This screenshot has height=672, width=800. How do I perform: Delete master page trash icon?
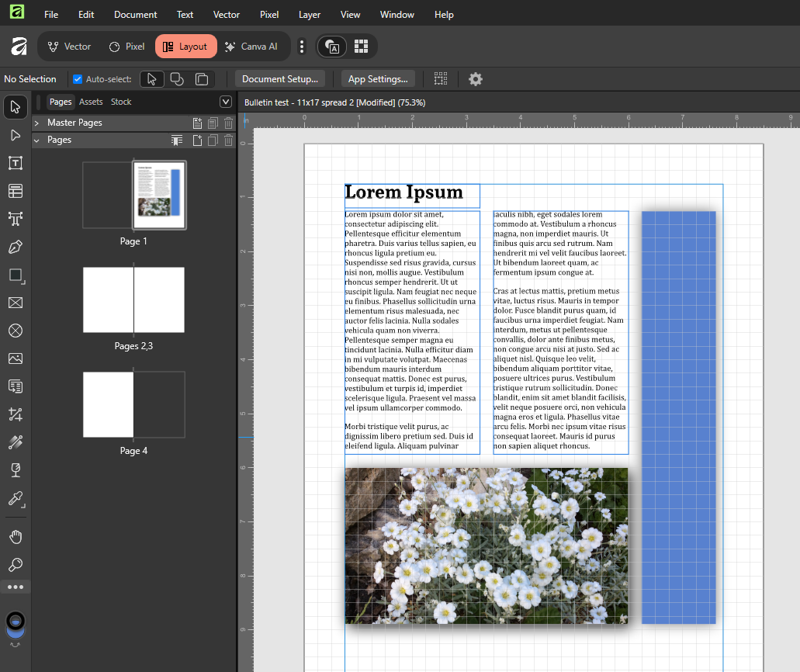pyautogui.click(x=229, y=123)
